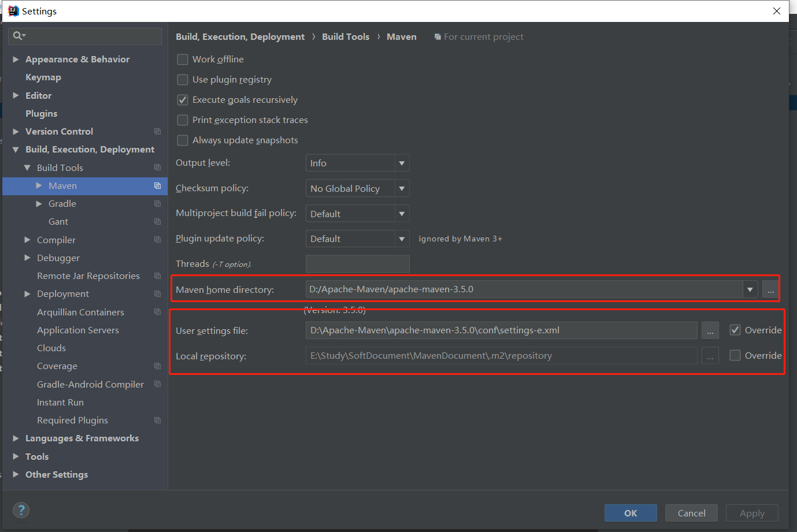Screen dimensions: 797x532
Task: Select Clouds settings page
Action: [51, 348]
